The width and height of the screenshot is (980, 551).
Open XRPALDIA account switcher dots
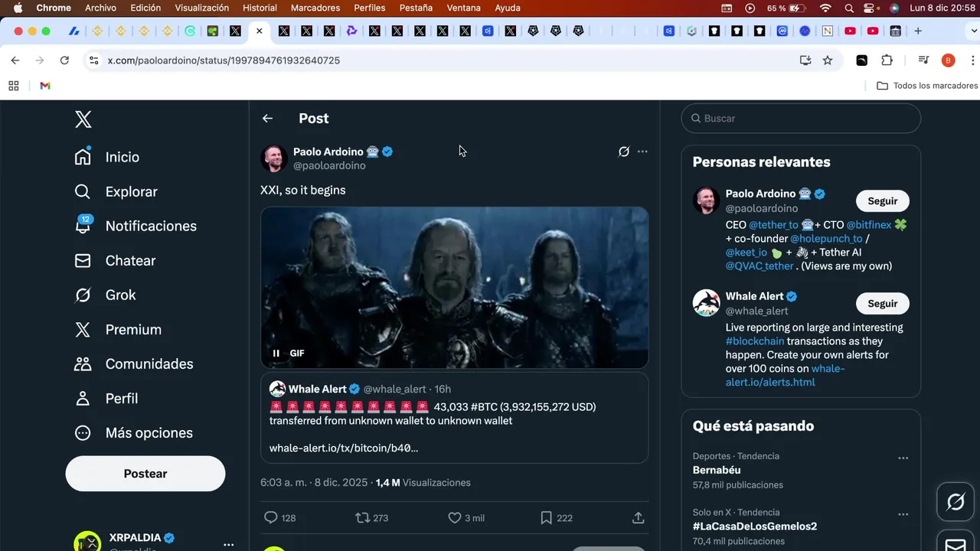228,545
